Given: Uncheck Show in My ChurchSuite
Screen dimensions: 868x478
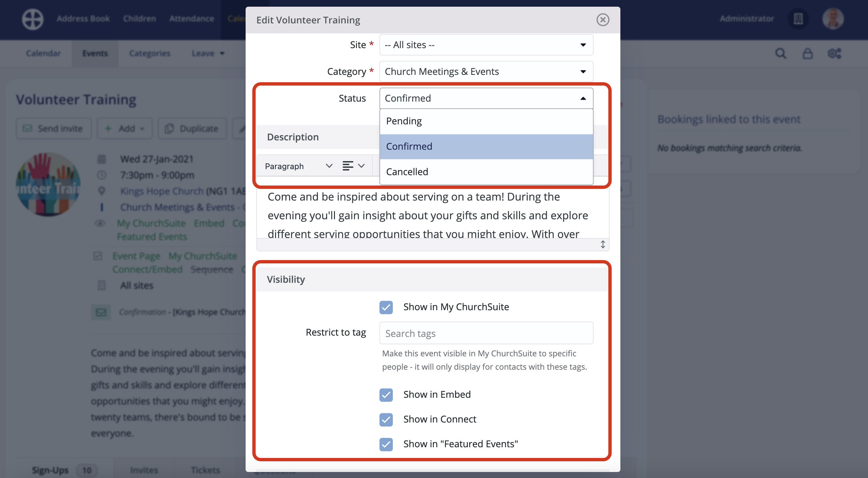Looking at the screenshot, I should click(386, 307).
